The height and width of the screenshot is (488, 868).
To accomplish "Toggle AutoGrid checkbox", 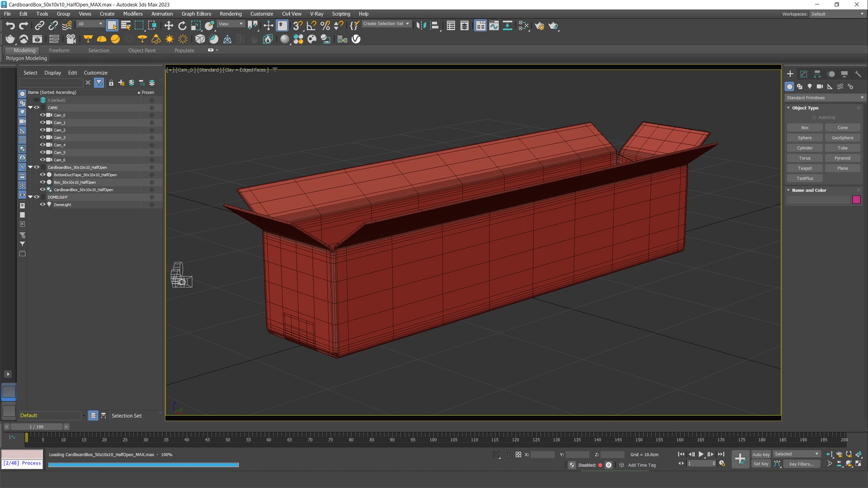I will 814,117.
